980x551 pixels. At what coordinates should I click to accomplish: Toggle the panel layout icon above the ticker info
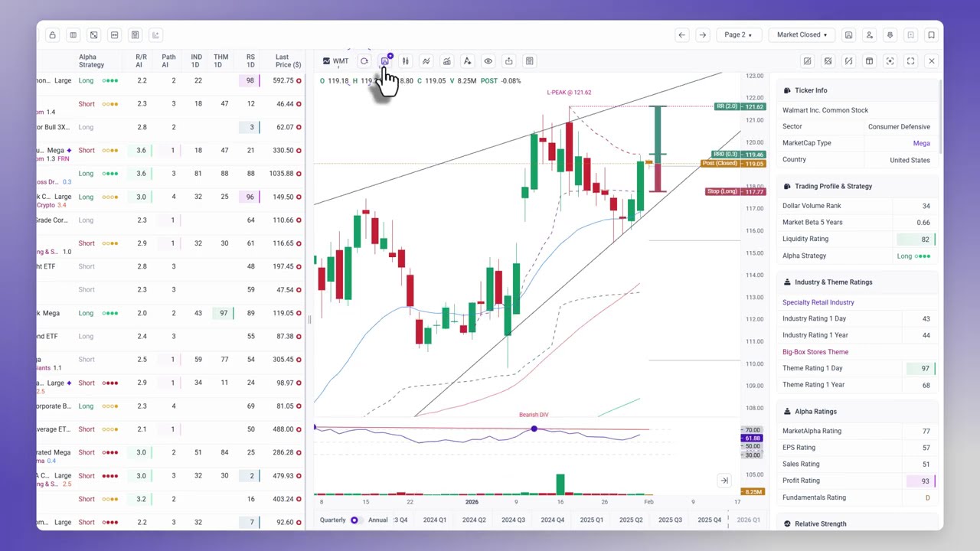point(869,61)
